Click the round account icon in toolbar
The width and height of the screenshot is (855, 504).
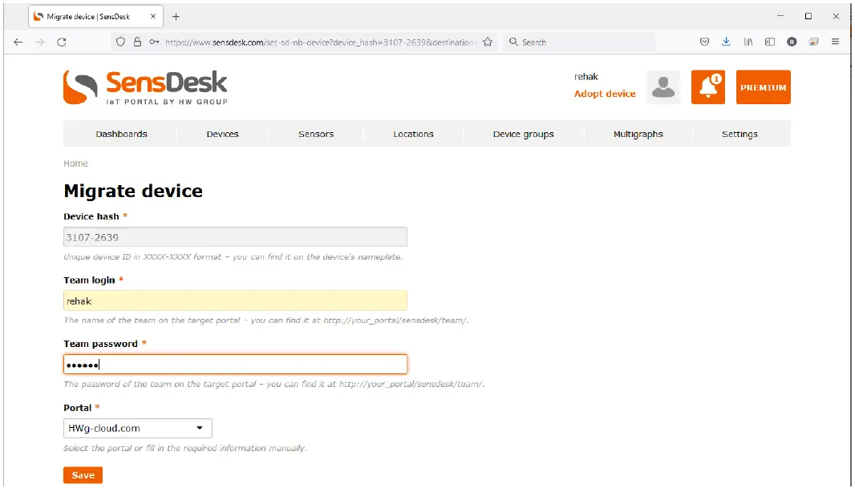pyautogui.click(x=792, y=42)
